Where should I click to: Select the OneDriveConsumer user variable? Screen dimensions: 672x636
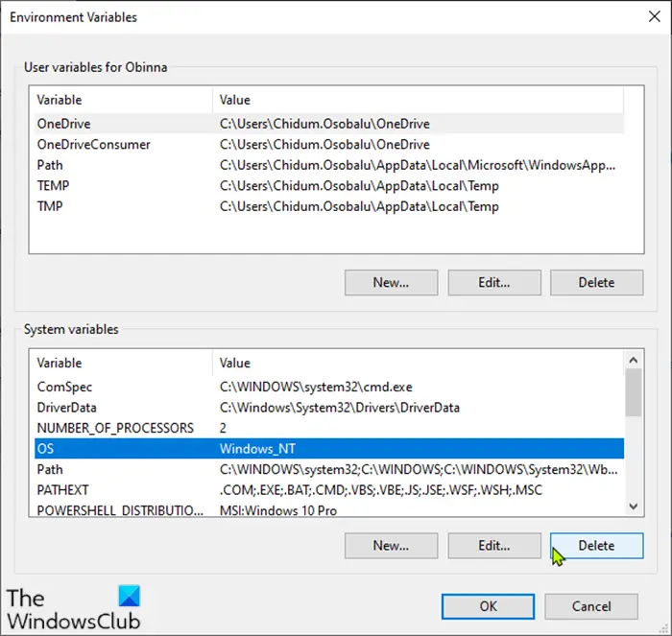click(x=328, y=144)
